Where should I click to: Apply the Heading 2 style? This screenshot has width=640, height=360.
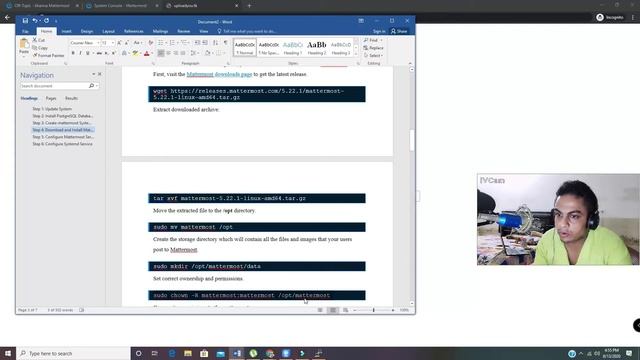pos(317,48)
